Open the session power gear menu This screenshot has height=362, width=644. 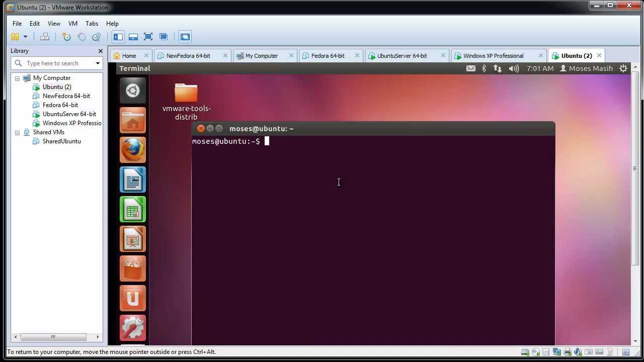[623, 68]
